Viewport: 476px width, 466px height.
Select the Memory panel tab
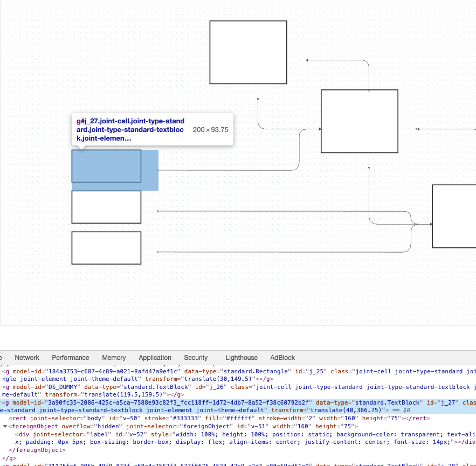tap(114, 357)
